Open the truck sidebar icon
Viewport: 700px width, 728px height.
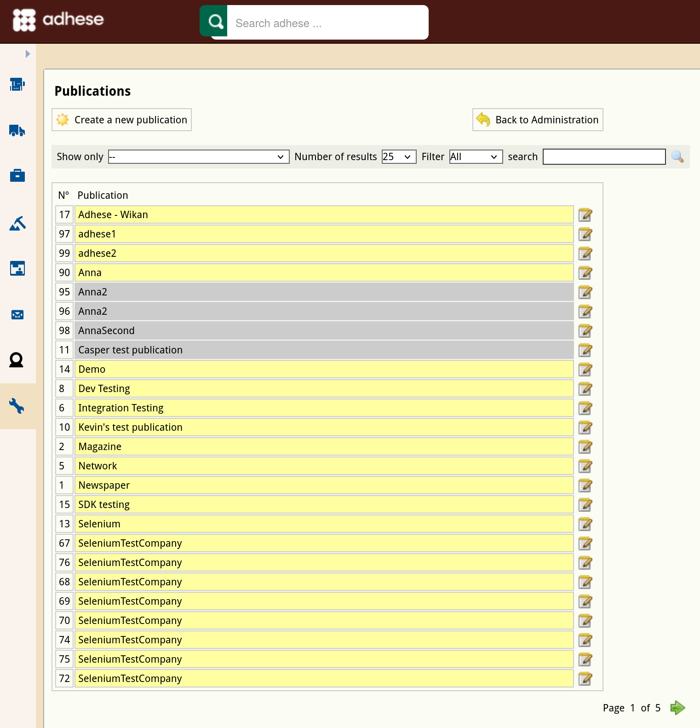click(17, 131)
